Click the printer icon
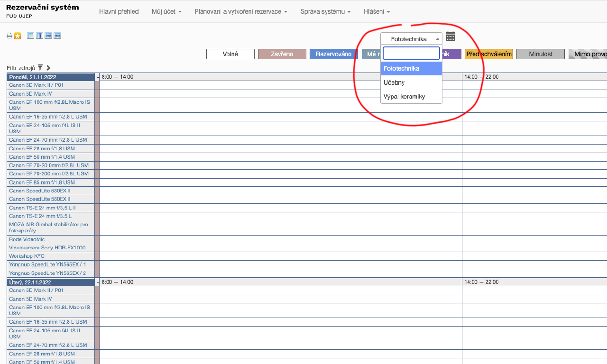This screenshot has height=364, width=607. 9,36
